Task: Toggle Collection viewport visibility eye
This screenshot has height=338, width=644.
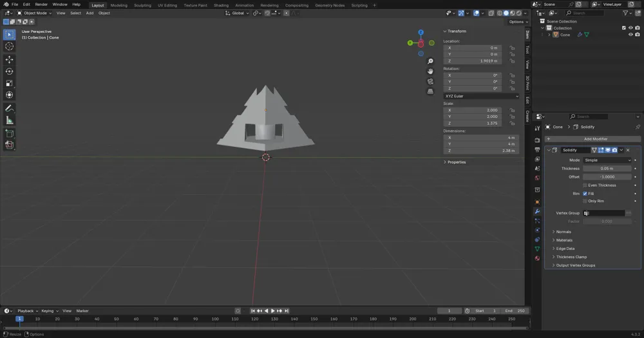Action: point(630,28)
